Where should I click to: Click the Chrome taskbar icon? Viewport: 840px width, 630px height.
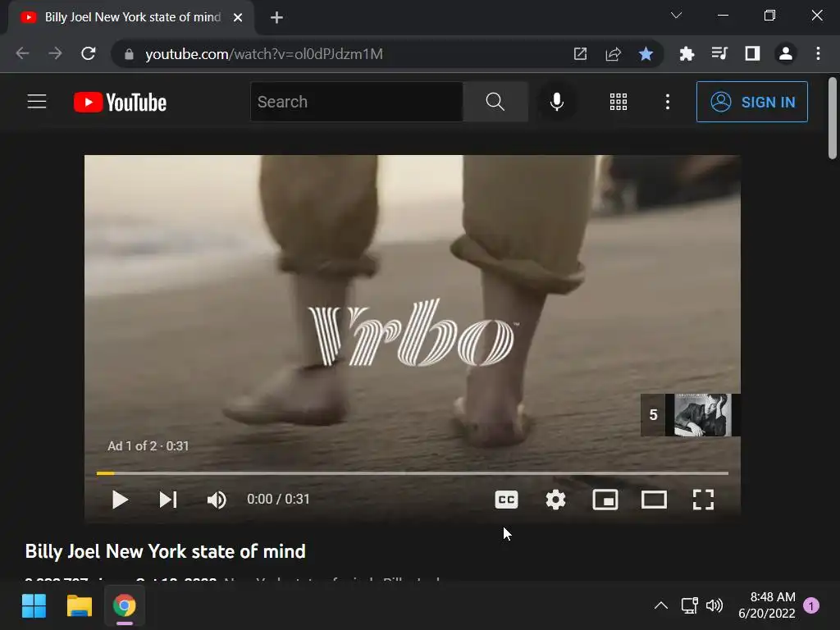pyautogui.click(x=125, y=606)
